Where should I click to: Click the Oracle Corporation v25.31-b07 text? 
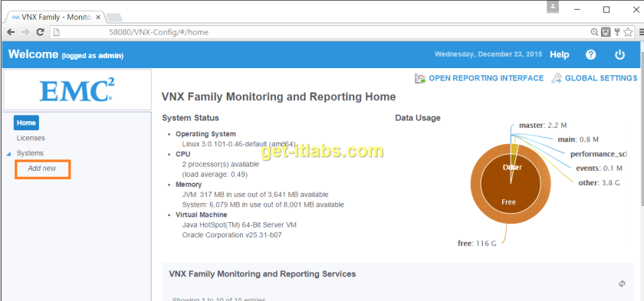[x=232, y=235]
